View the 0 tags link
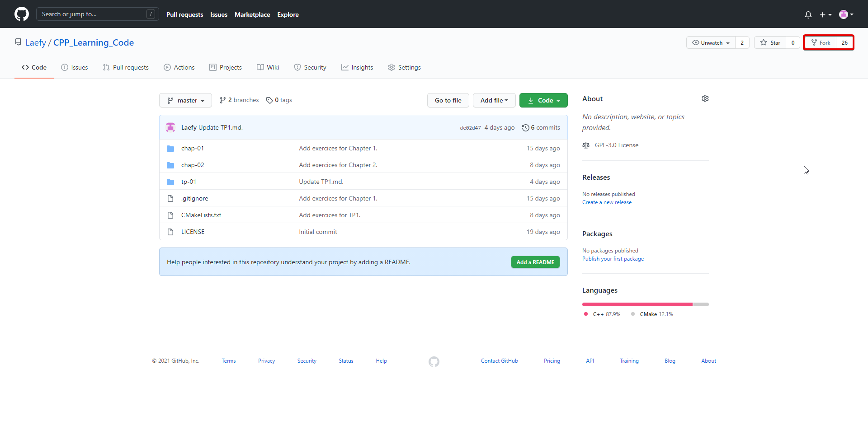868x425 pixels. 279,100
